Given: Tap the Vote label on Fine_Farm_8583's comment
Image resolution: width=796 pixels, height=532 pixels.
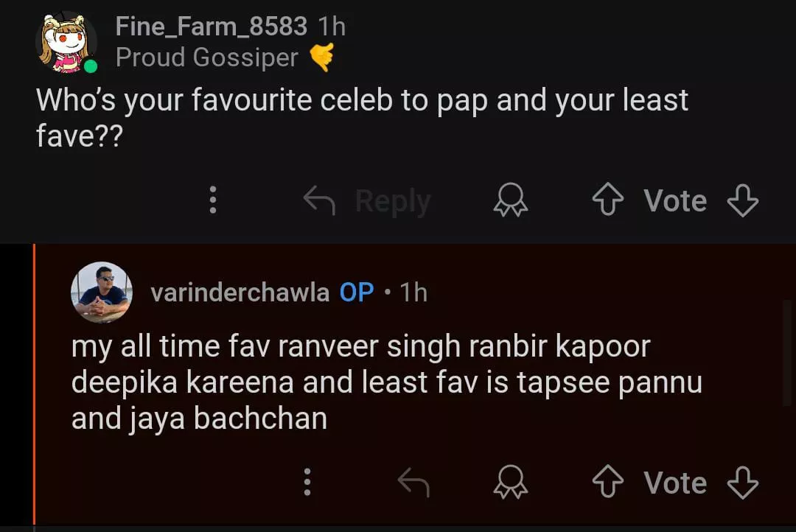Looking at the screenshot, I should (675, 200).
